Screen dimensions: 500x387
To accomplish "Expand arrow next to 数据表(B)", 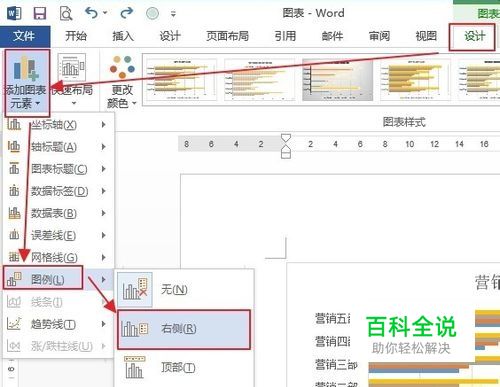I will (104, 213).
